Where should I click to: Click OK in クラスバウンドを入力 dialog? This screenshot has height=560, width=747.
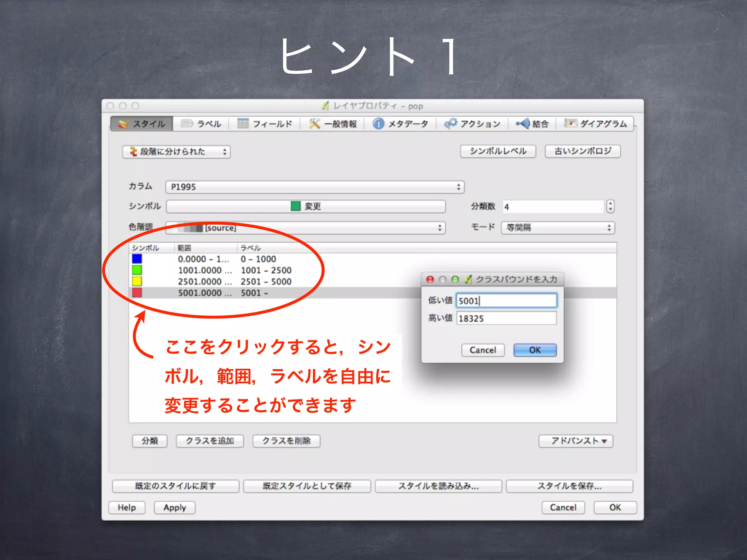[x=535, y=350]
